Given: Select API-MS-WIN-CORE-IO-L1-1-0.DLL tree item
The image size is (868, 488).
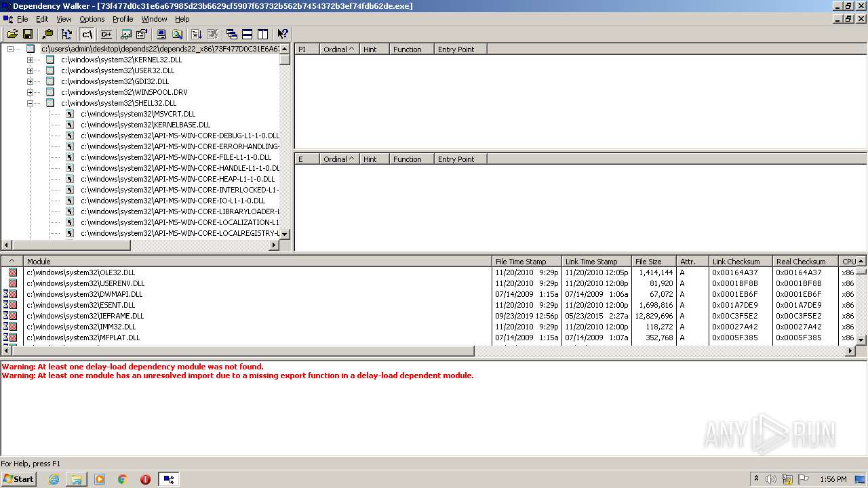Looking at the screenshot, I should pyautogui.click(x=173, y=201).
